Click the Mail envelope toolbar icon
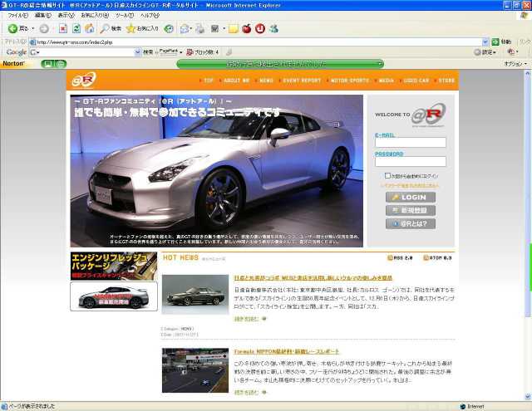The height and width of the screenshot is (411, 532). (x=184, y=29)
